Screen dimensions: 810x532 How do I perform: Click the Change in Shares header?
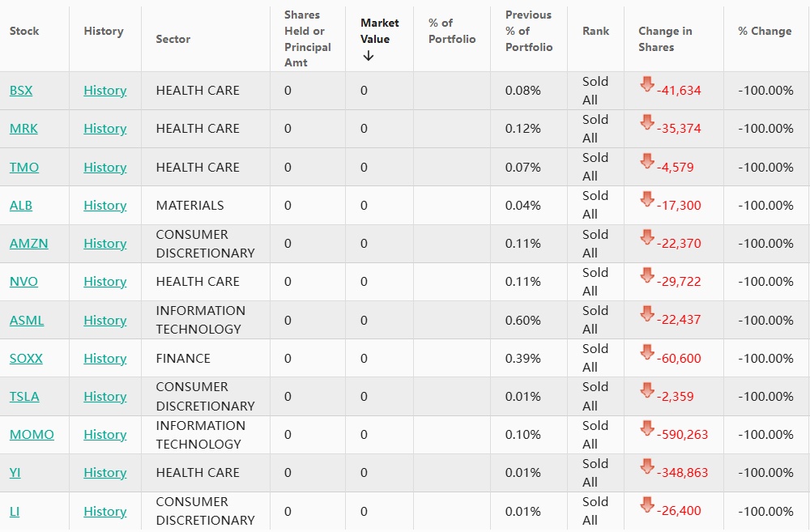tap(665, 39)
